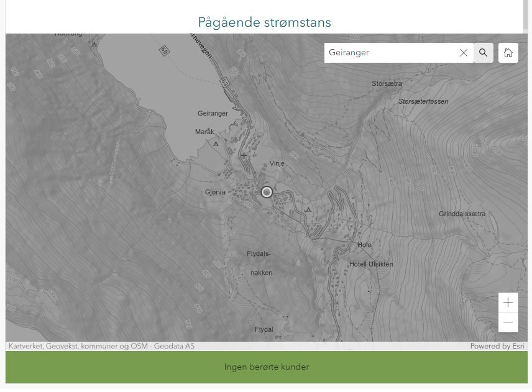Click the Powered by Esri link

click(x=498, y=346)
